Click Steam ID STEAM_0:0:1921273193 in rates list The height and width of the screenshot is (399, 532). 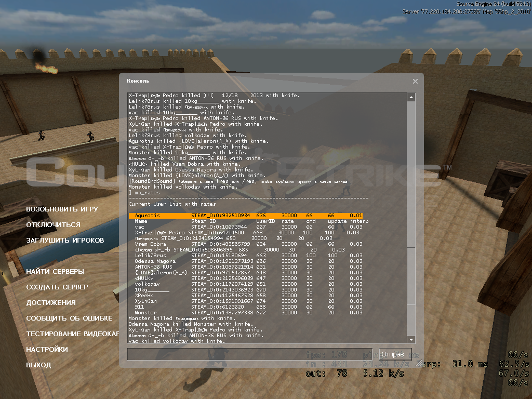222,261
